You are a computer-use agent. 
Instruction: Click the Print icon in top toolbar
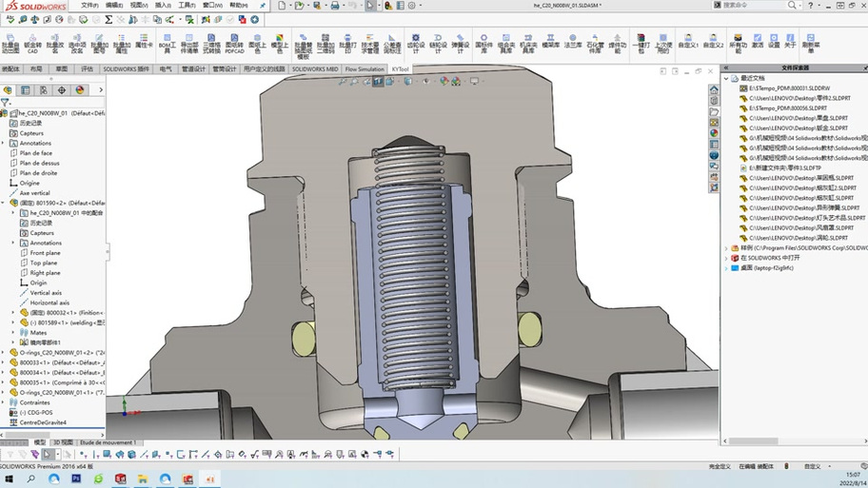335,6
